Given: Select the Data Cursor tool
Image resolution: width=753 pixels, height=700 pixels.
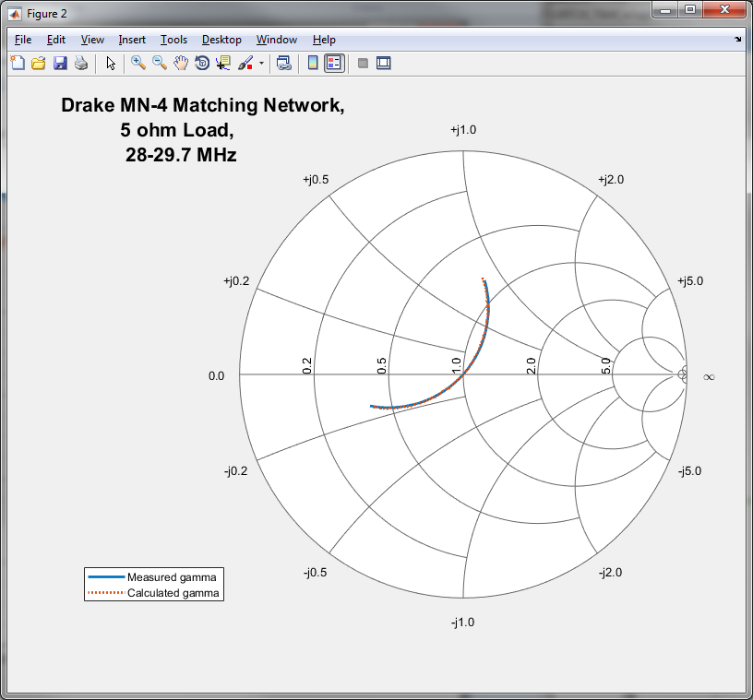Looking at the screenshot, I should [223, 63].
